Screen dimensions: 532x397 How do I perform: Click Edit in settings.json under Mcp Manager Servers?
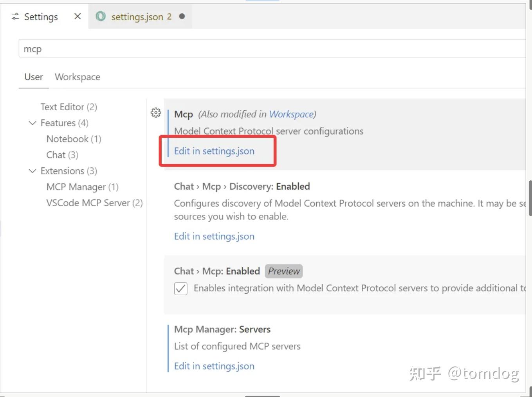(x=214, y=366)
